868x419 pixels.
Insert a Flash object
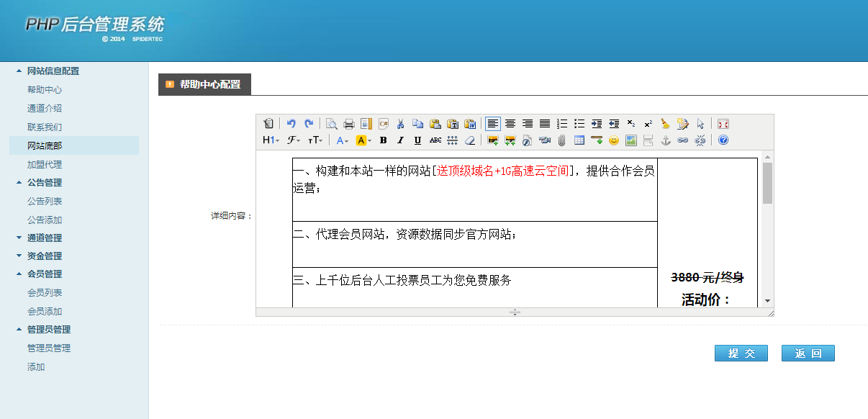[528, 140]
